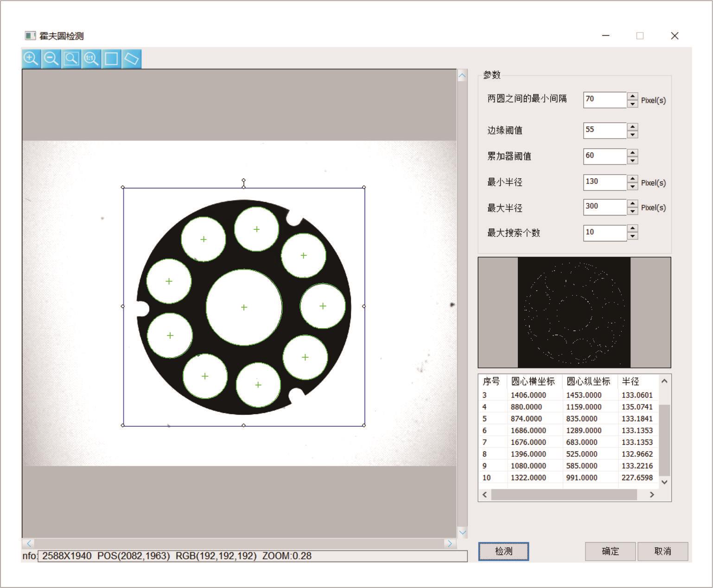
Task: Increase the 两圆之间的最小间隔 value
Action: coord(632,96)
